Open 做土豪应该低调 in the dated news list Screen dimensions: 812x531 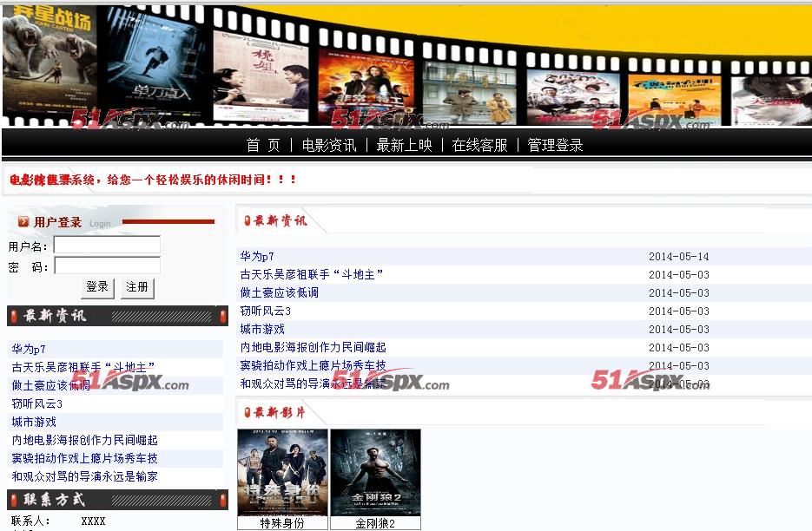click(279, 292)
